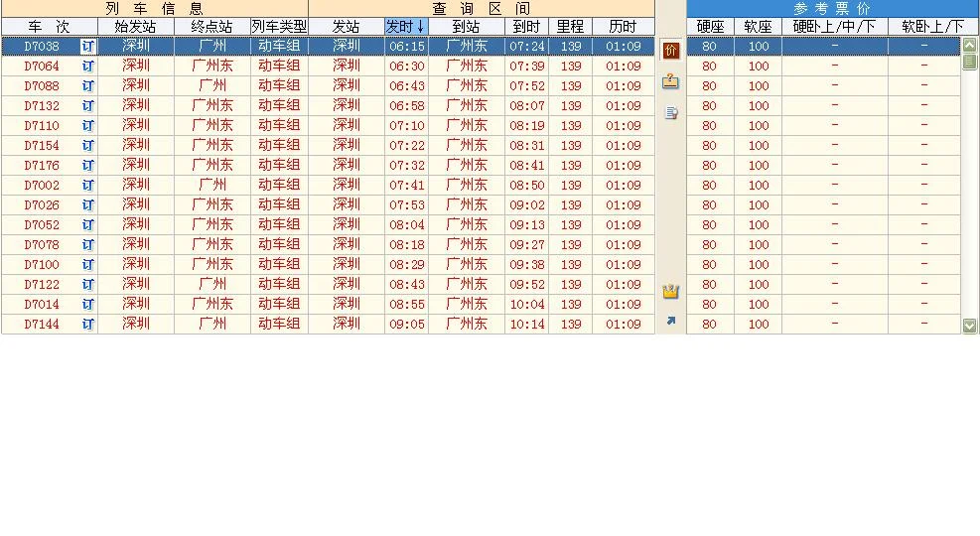Click arrival time 09:13

tap(527, 225)
